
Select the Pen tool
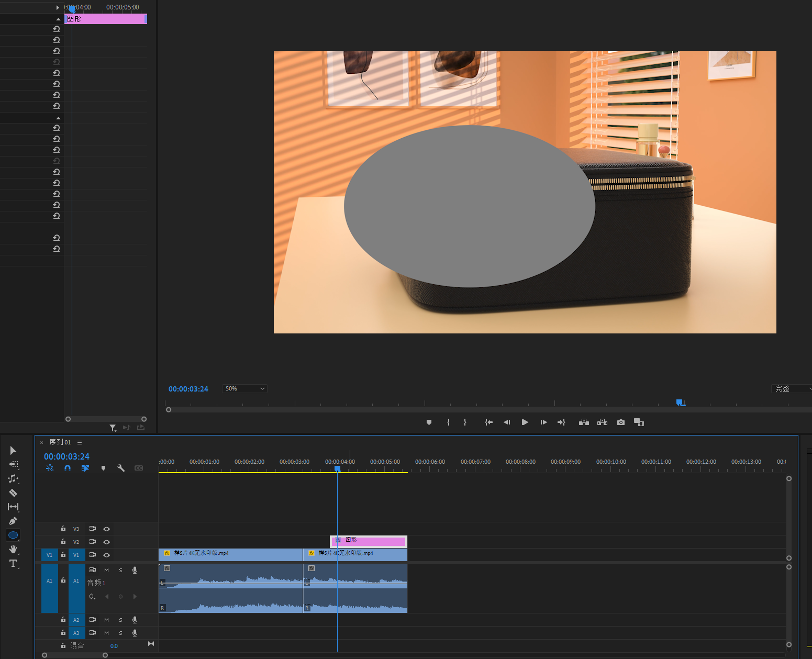click(x=13, y=521)
